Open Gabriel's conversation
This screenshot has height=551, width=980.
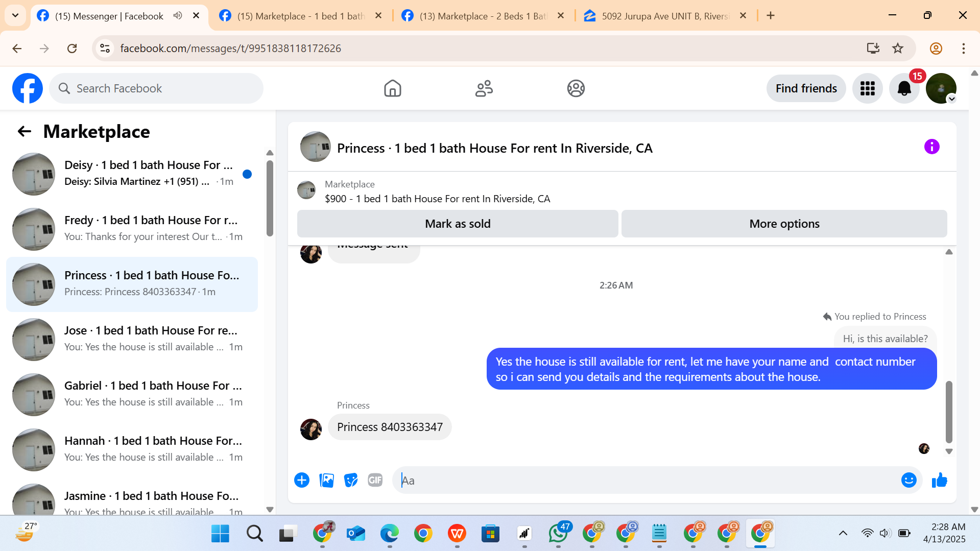[x=132, y=395]
